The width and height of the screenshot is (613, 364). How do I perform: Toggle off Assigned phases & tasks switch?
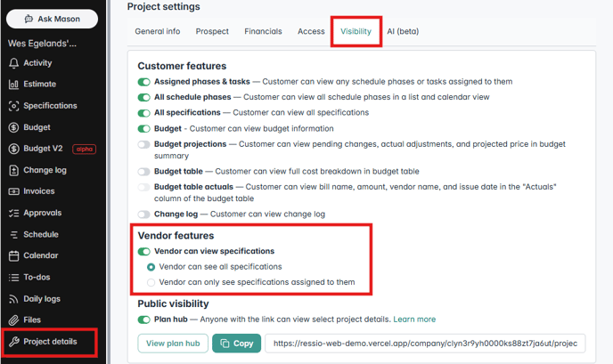click(143, 82)
